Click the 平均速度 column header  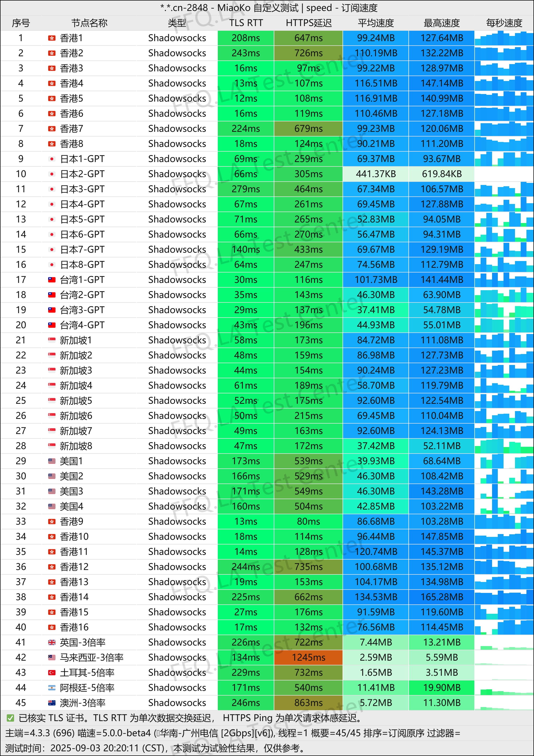tap(376, 23)
